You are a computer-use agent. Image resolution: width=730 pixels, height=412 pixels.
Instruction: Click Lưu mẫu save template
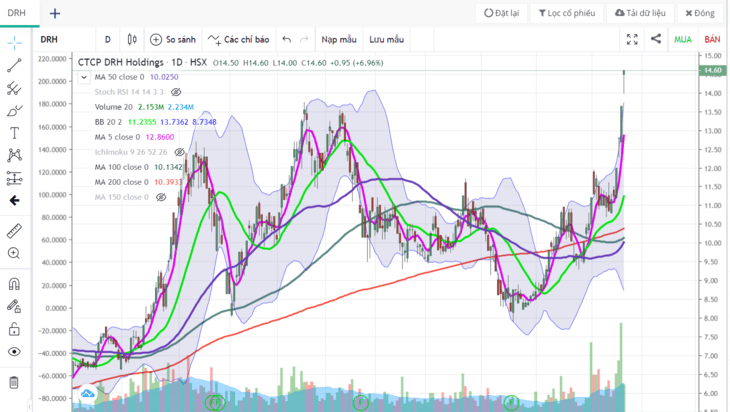click(386, 40)
